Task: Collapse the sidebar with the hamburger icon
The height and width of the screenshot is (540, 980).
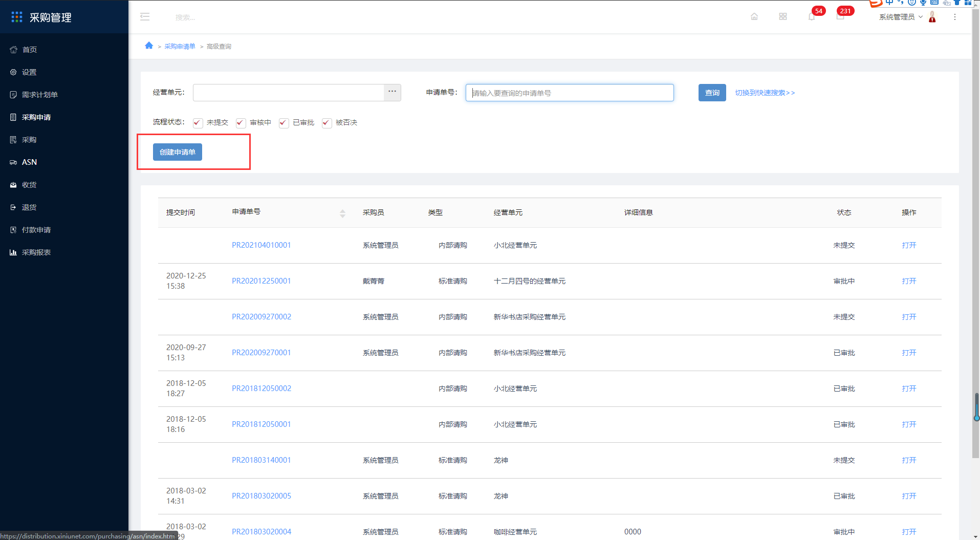Action: (145, 17)
